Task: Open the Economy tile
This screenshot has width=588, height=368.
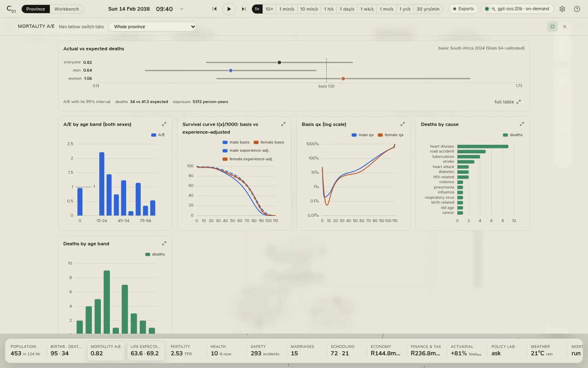Action: point(386,350)
